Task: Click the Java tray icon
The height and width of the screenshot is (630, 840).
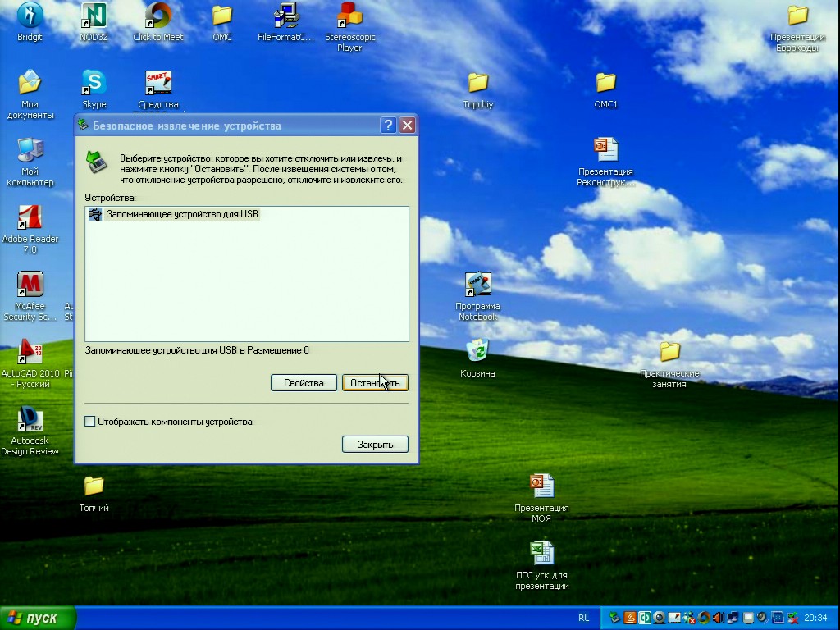Action: pyautogui.click(x=630, y=619)
